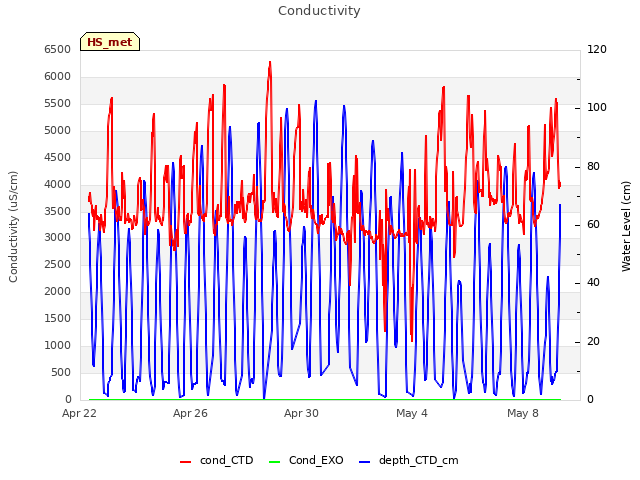This screenshot has height=480, width=640.
Task: Click the 6000 left axis value
Action: pyautogui.click(x=58, y=76)
